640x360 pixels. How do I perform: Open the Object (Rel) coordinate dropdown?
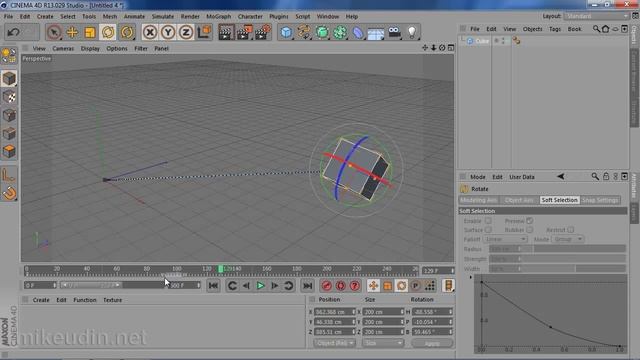point(334,343)
